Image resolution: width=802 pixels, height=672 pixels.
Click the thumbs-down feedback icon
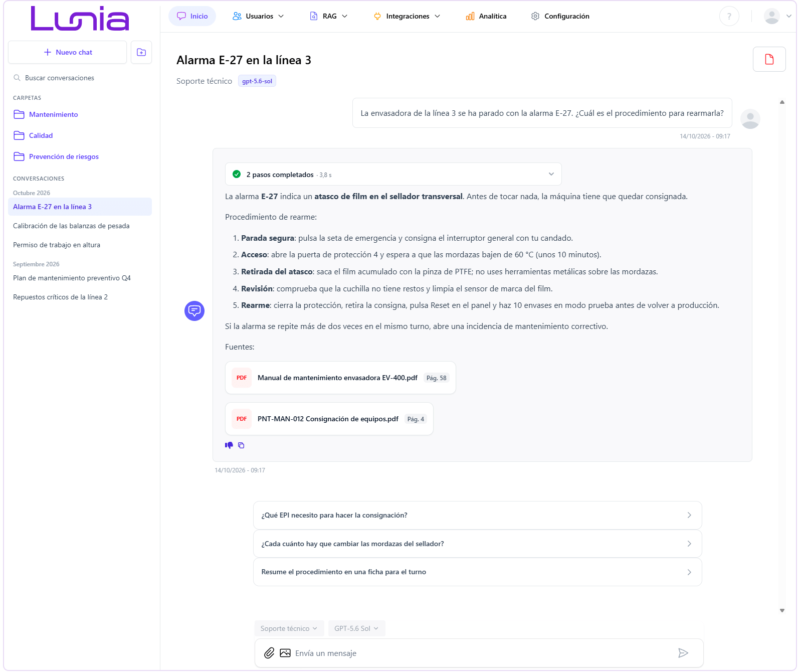pos(229,445)
